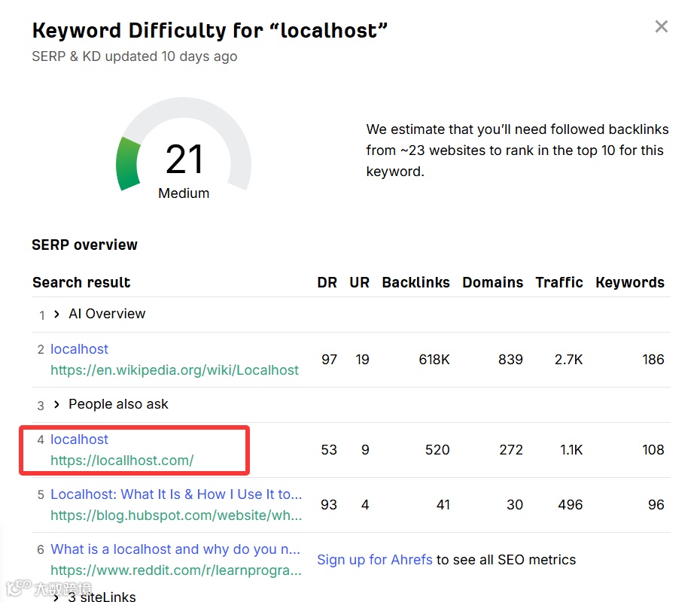Image resolution: width=700 pixels, height=602 pixels.
Task: Expand the 3 siteLinks chevron
Action: (57, 597)
